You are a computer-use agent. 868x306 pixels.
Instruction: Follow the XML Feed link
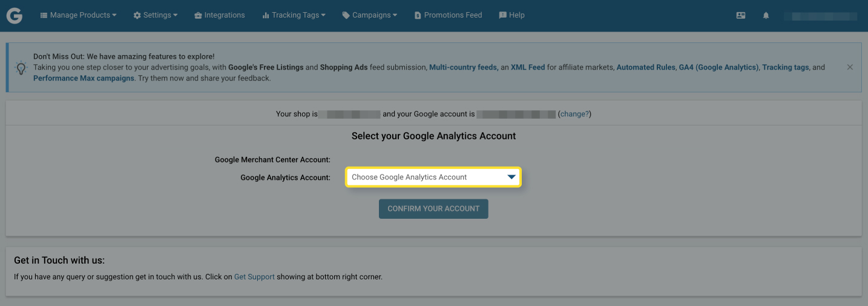[528, 67]
